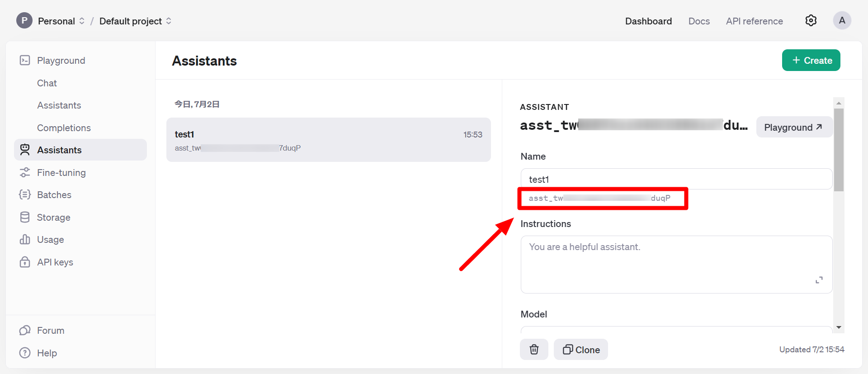Clone the test1 assistant

[x=581, y=350]
